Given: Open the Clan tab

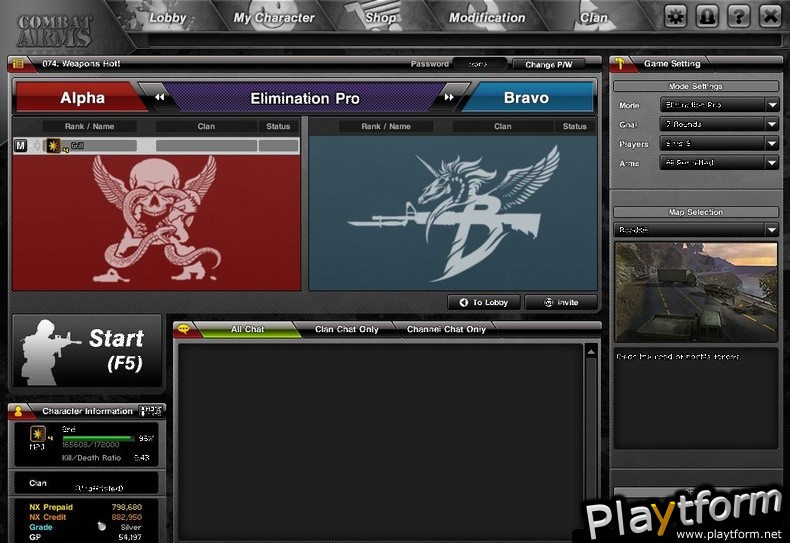Looking at the screenshot, I should click(594, 18).
